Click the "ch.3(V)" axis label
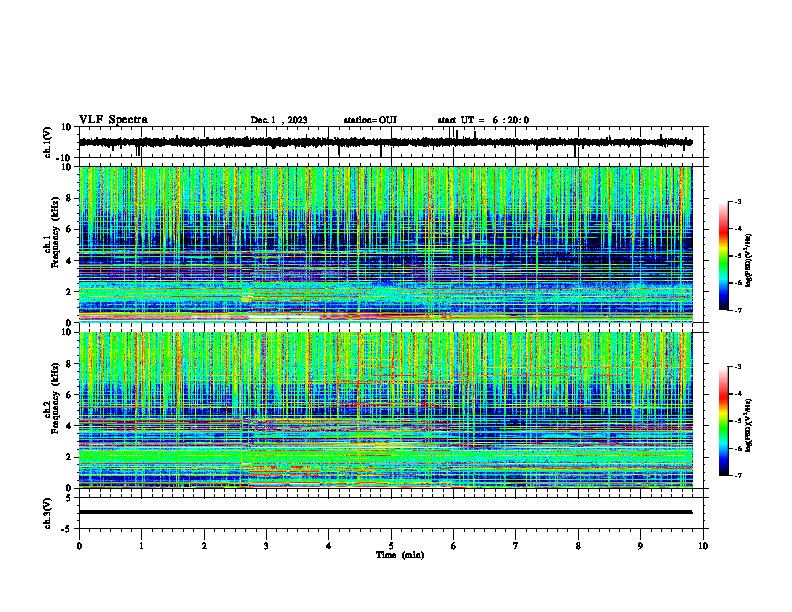 [x=48, y=513]
